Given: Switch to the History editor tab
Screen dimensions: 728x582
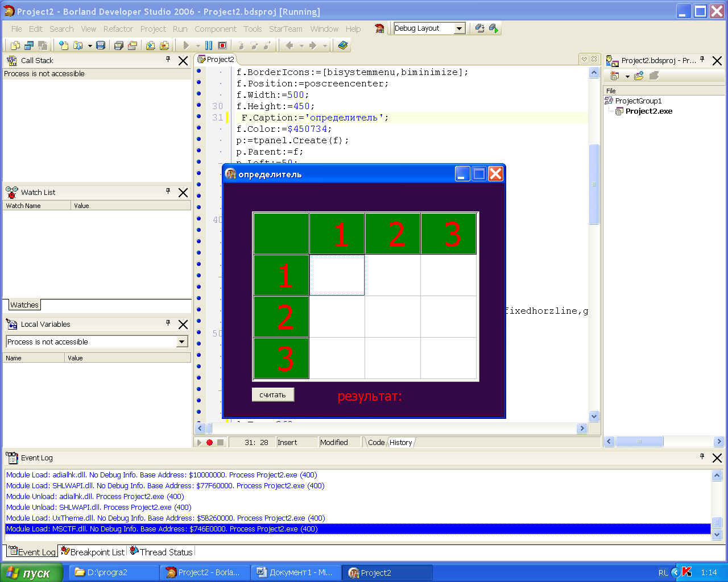Looking at the screenshot, I should tap(400, 442).
